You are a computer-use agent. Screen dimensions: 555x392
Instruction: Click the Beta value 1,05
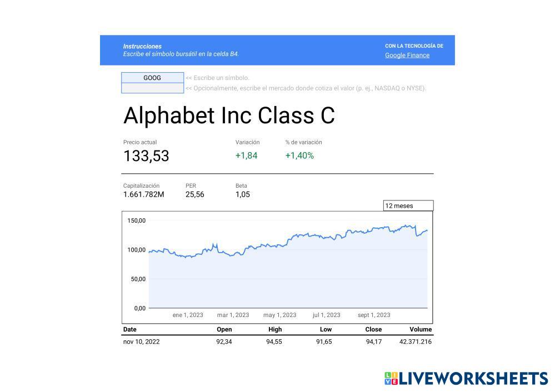tap(243, 194)
